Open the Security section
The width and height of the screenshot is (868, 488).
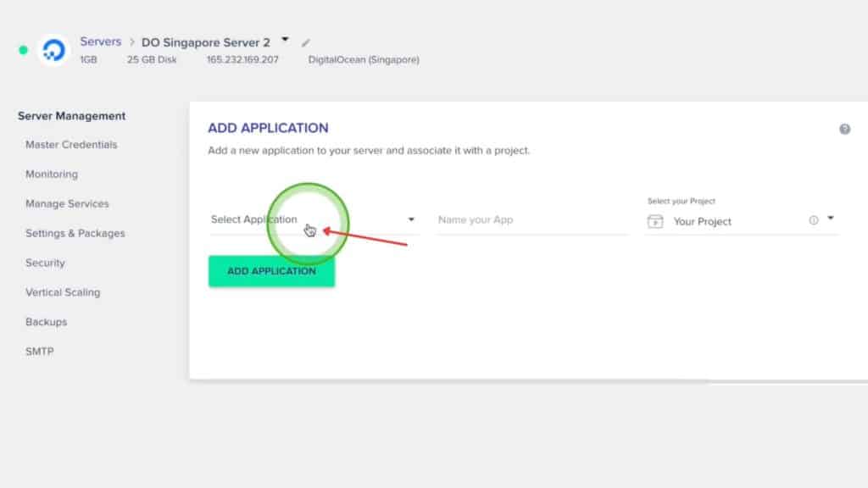[44, 263]
